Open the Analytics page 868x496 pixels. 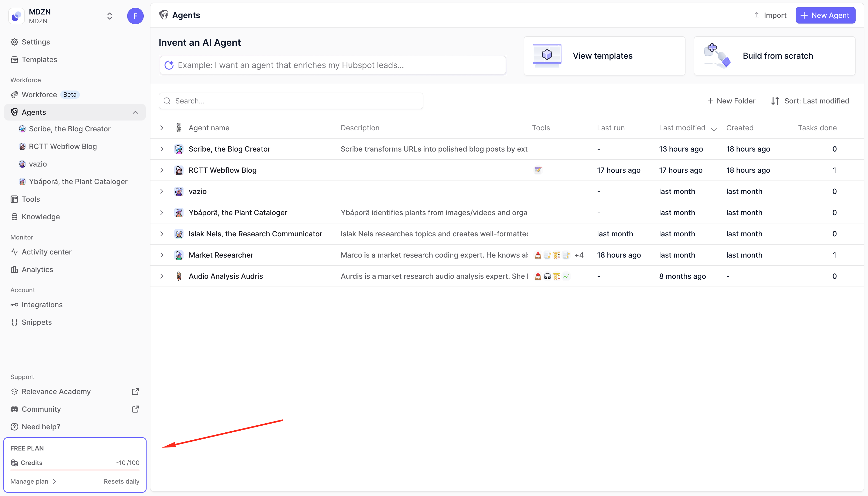point(74,269)
